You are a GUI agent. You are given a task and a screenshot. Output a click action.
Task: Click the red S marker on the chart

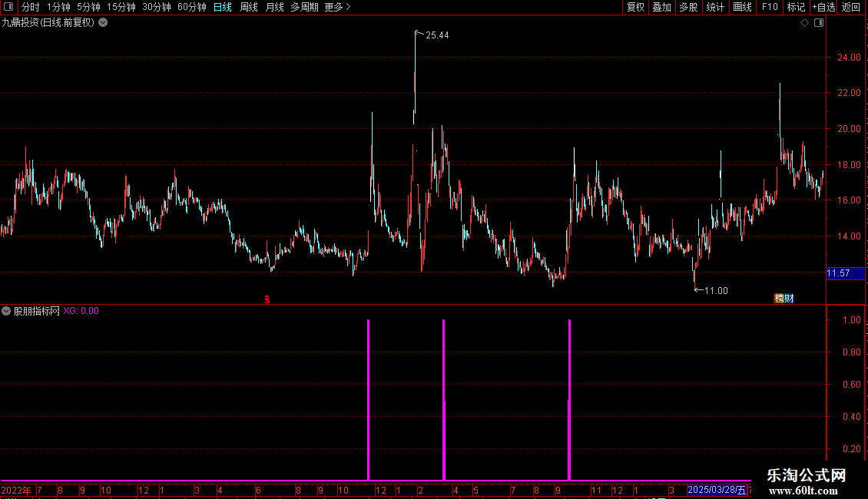point(267,299)
